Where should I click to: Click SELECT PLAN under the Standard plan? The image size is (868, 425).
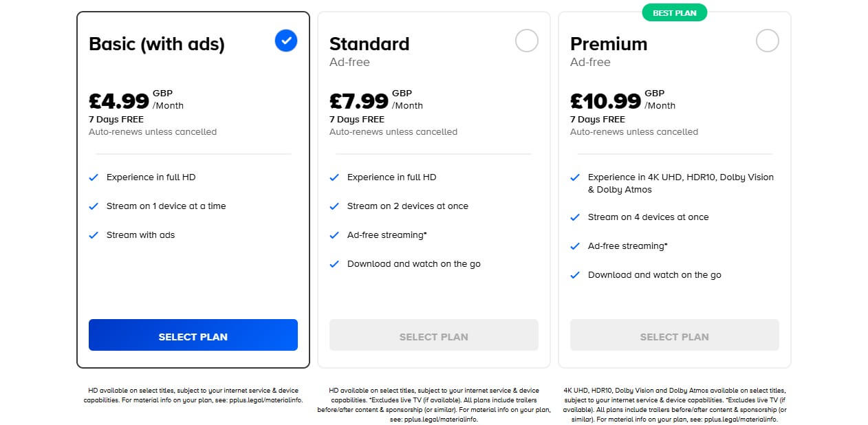[x=433, y=335]
